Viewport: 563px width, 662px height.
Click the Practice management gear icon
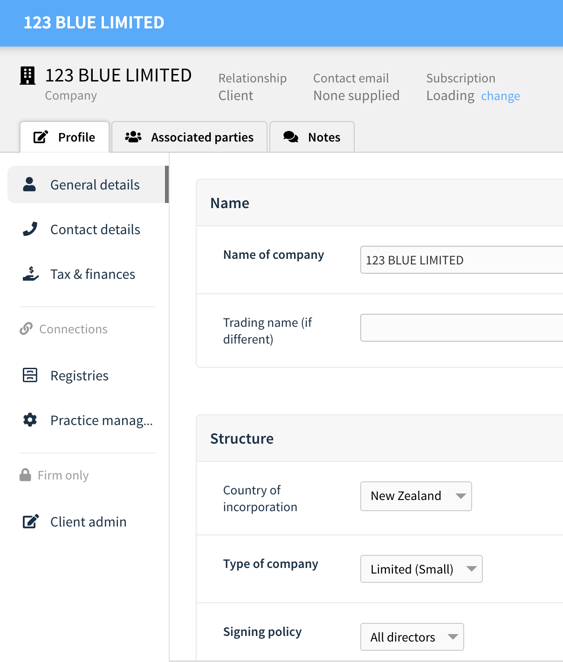coord(30,420)
